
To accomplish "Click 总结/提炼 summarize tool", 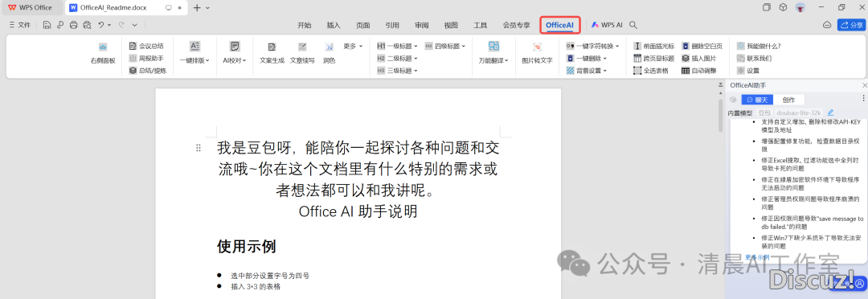I will (147, 70).
